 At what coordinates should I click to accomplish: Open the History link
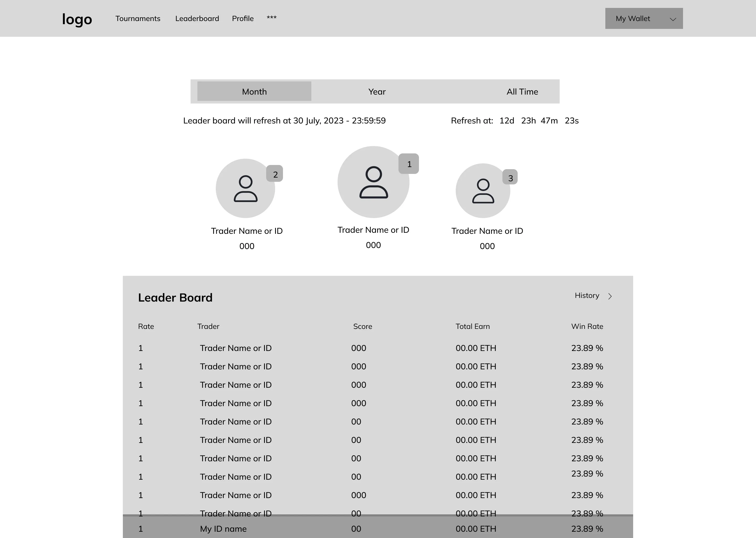click(x=587, y=296)
